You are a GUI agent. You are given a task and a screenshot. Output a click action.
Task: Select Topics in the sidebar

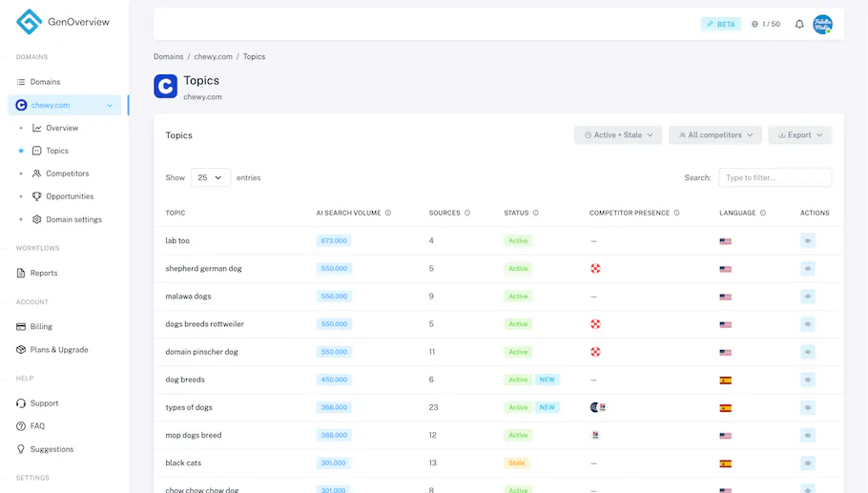(x=57, y=151)
